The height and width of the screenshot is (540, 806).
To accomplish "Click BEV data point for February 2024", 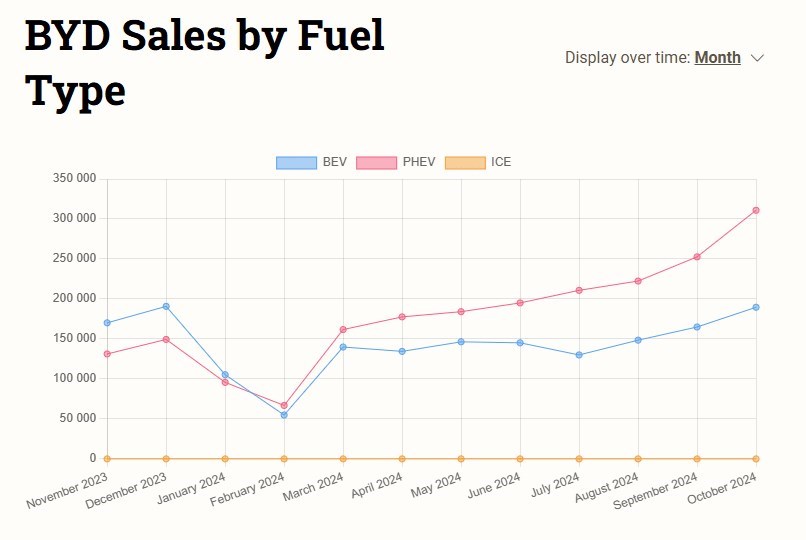I will tap(284, 415).
